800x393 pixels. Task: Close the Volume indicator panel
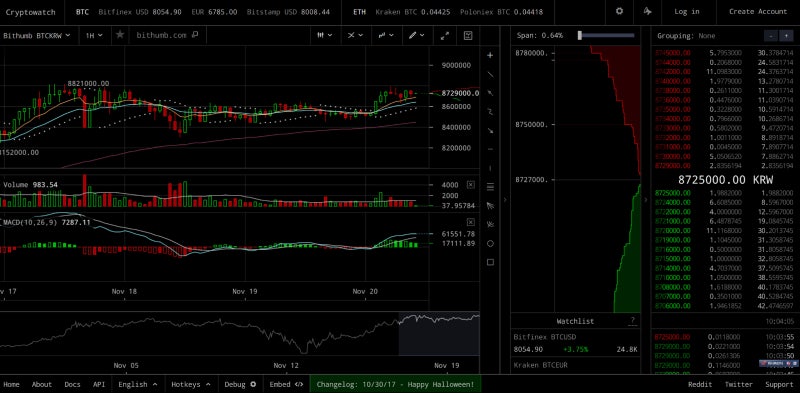(470, 184)
